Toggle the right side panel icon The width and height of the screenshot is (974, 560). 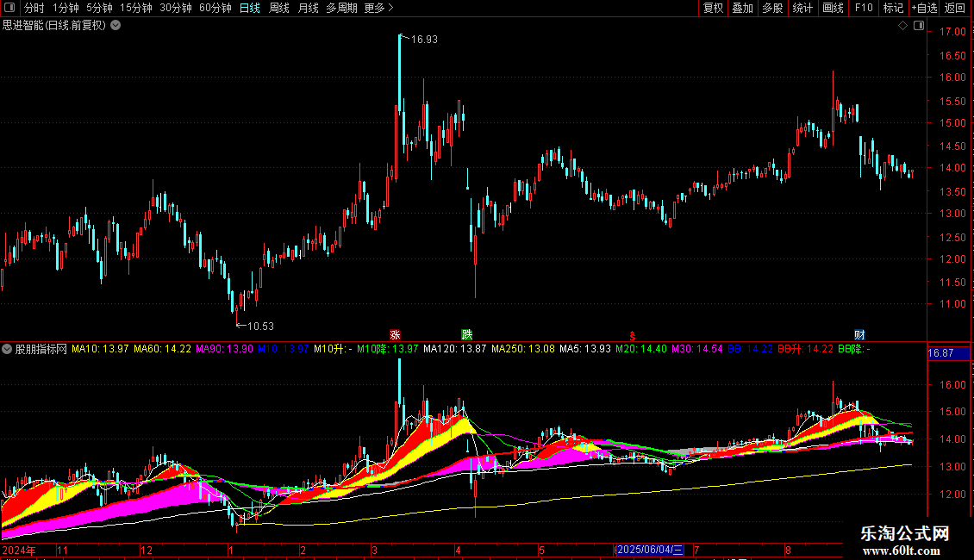[919, 26]
